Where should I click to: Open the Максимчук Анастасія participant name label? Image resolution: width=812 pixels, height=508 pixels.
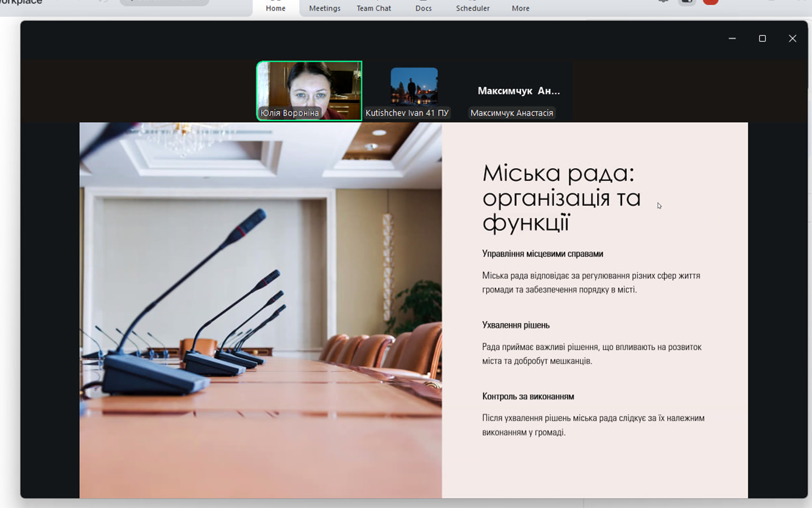[511, 113]
